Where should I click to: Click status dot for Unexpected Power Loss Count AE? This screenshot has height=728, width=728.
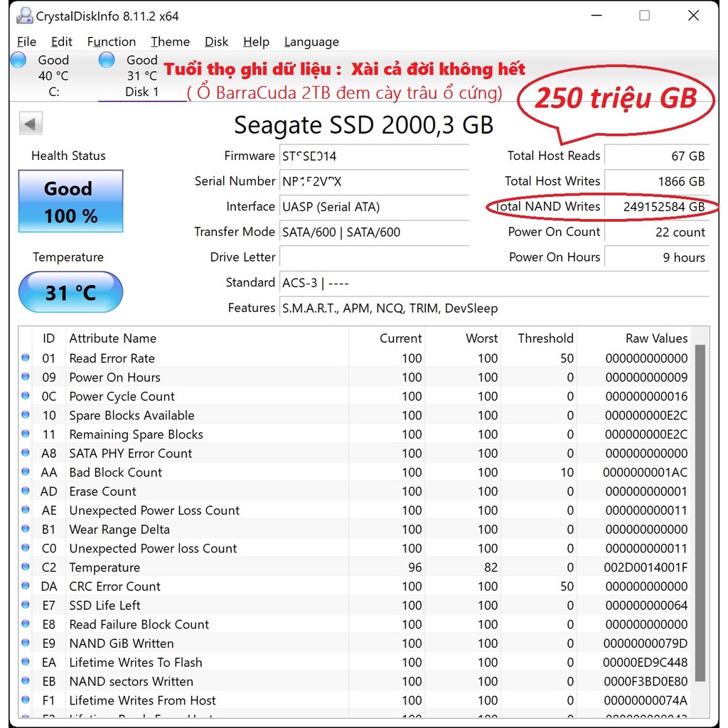pyautogui.click(x=26, y=510)
